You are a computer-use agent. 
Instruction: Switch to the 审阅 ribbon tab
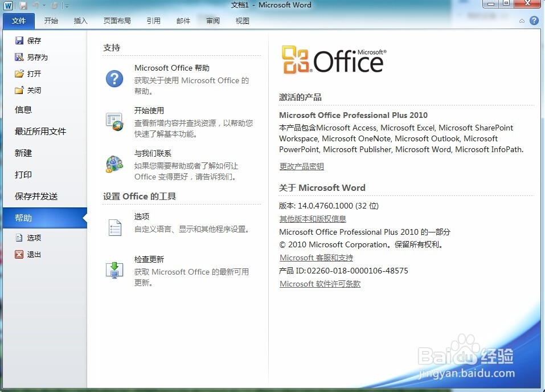coord(213,21)
